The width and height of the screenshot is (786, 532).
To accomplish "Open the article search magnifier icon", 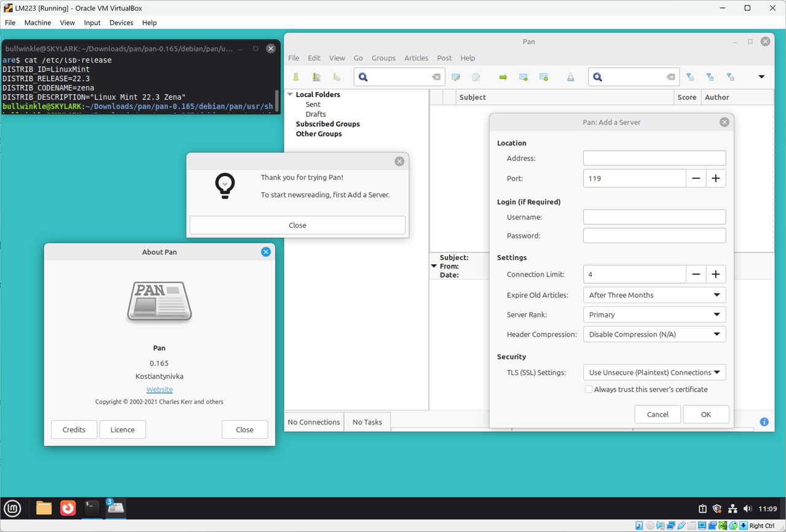I will [x=597, y=77].
